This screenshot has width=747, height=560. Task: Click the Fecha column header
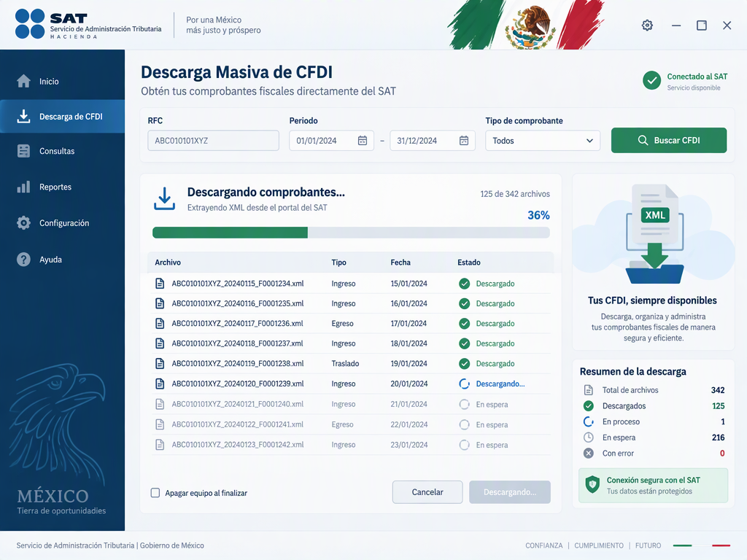point(400,262)
